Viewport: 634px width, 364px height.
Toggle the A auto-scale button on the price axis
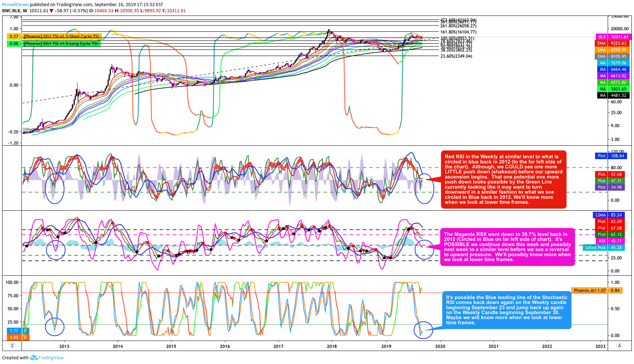[x=620, y=346]
